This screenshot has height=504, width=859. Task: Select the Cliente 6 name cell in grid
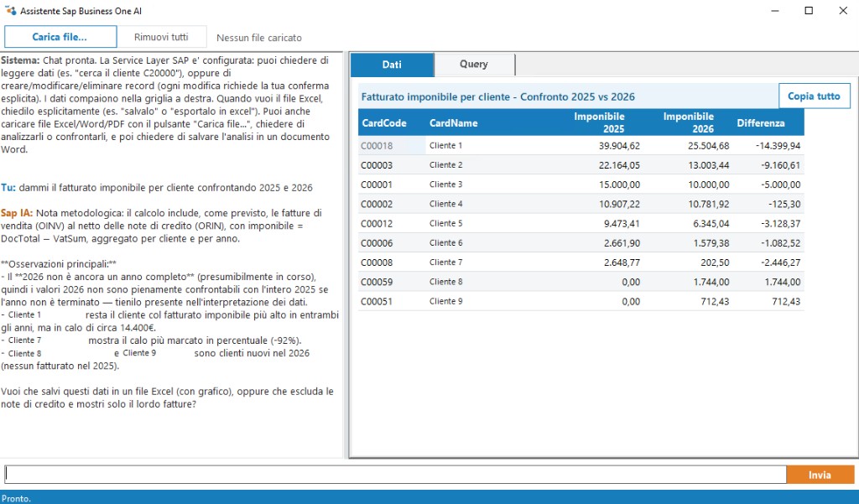pyautogui.click(x=490, y=242)
